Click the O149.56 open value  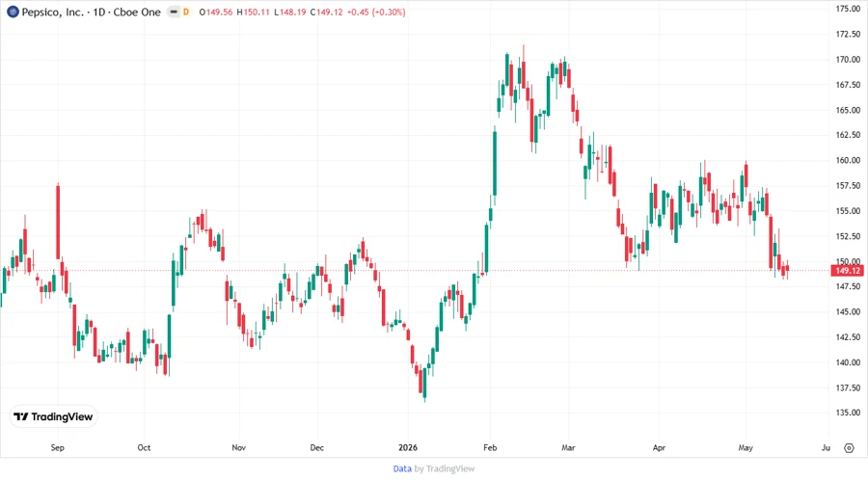(x=216, y=12)
